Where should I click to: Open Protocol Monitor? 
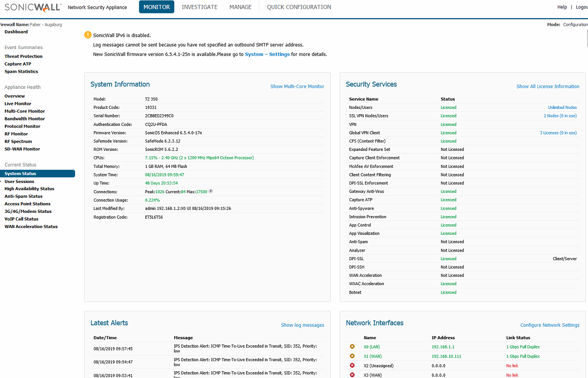tap(22, 127)
